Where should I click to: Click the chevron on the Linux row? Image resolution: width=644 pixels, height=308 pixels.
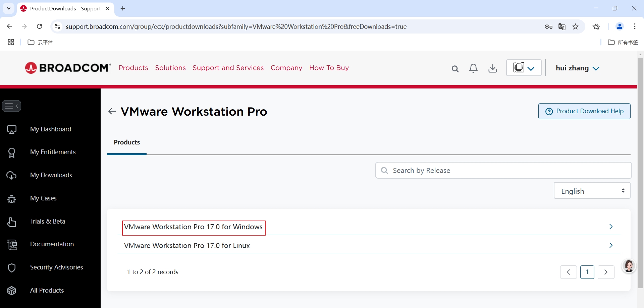click(611, 246)
